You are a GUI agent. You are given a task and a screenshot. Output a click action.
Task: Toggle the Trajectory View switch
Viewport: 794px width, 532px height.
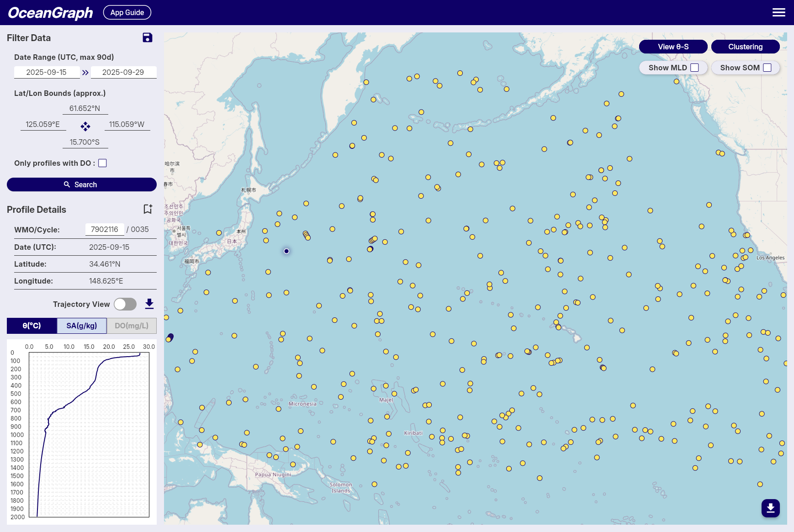(x=125, y=304)
